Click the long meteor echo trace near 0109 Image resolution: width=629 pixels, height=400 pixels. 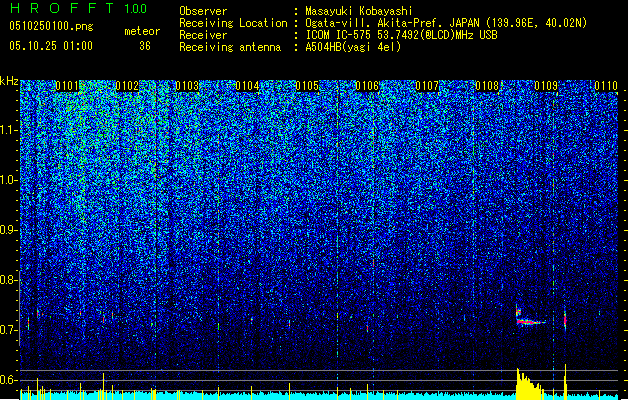(530, 321)
